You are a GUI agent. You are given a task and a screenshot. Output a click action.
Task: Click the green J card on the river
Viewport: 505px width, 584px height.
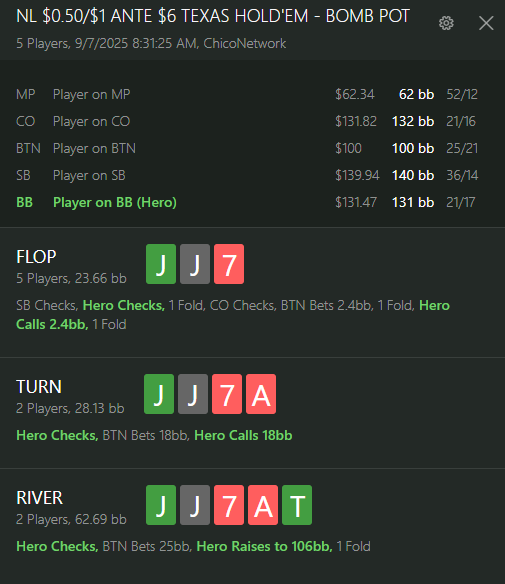coord(161,505)
